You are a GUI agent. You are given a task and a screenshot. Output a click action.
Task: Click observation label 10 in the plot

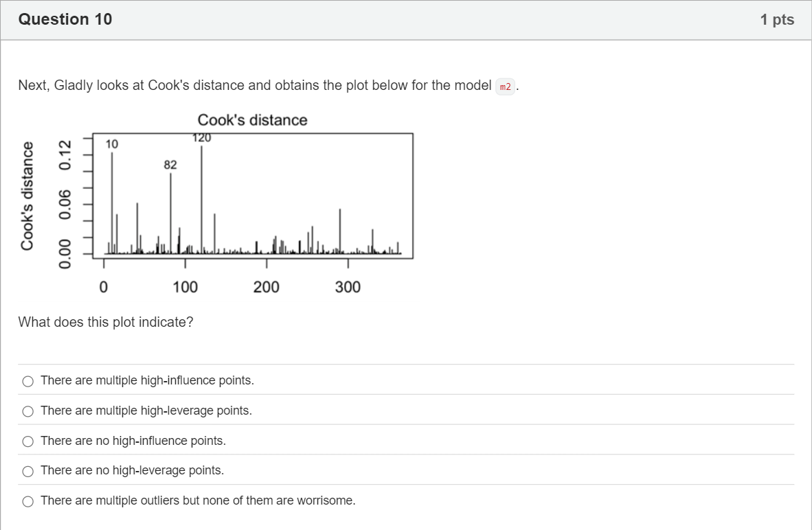point(112,144)
